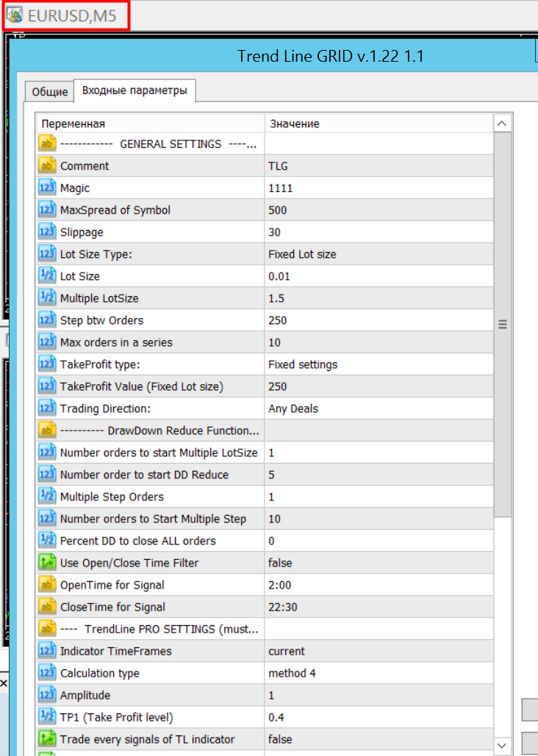This screenshot has height=756, width=538.
Task: Open Calculation type value method 4
Action: [x=379, y=673]
